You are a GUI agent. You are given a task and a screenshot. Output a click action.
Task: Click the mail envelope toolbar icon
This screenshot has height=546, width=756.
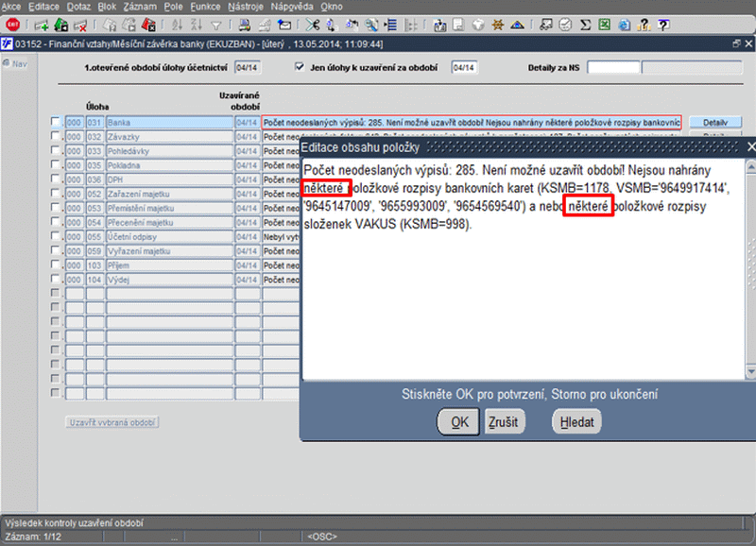click(284, 26)
